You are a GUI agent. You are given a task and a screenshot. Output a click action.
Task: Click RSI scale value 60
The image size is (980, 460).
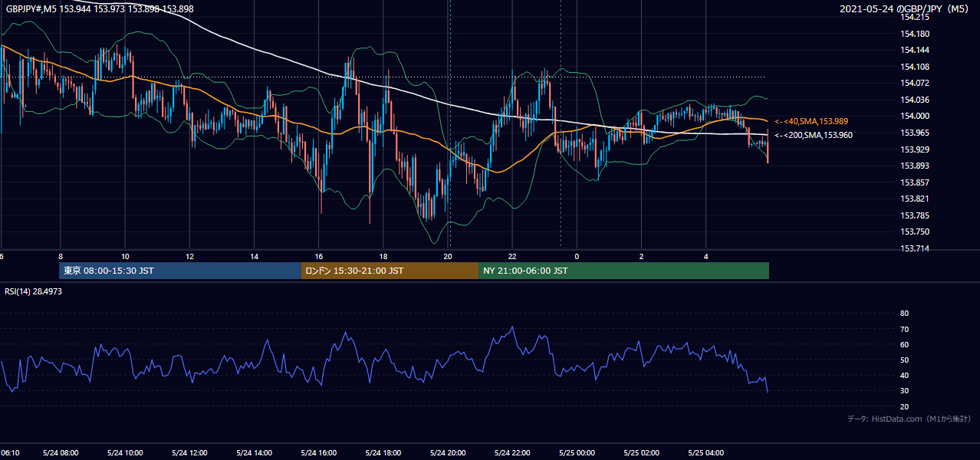pyautogui.click(x=904, y=344)
